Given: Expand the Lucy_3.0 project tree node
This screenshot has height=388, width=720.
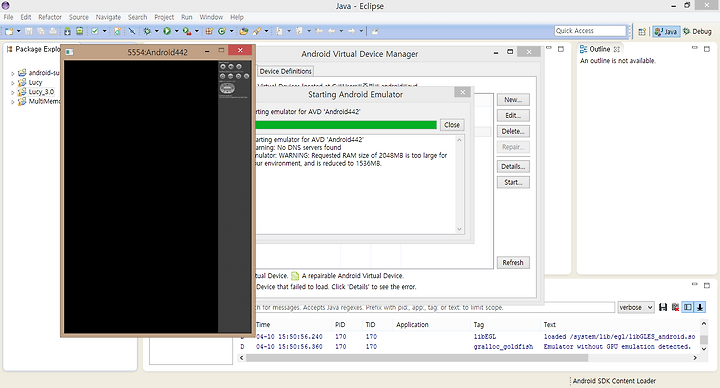Looking at the screenshot, I should (12, 92).
